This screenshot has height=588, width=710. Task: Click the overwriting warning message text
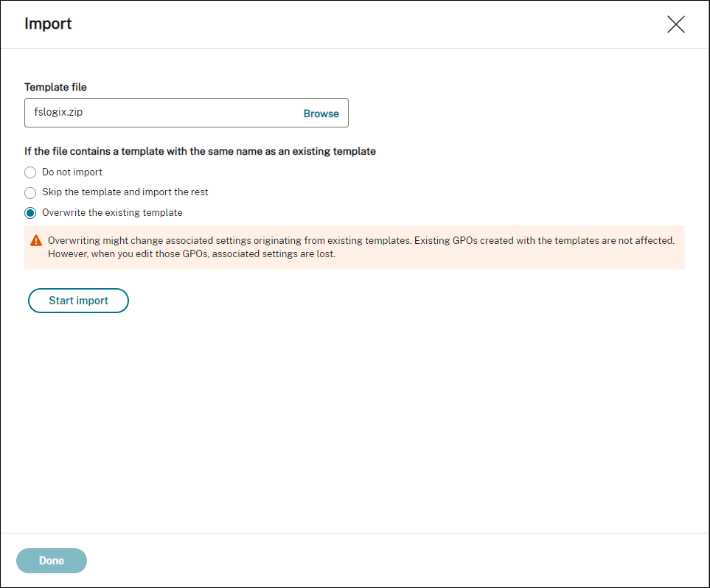coord(361,247)
